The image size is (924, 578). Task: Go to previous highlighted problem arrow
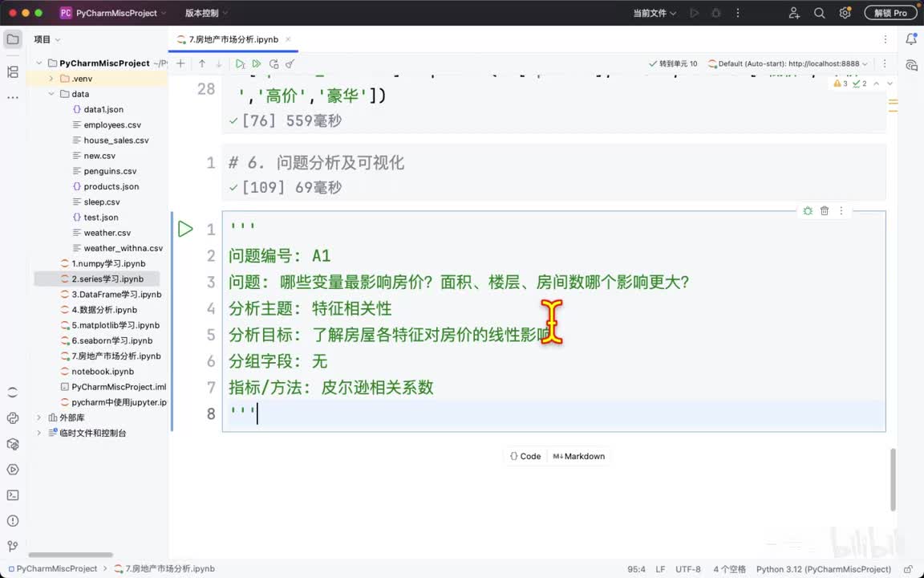pos(876,83)
